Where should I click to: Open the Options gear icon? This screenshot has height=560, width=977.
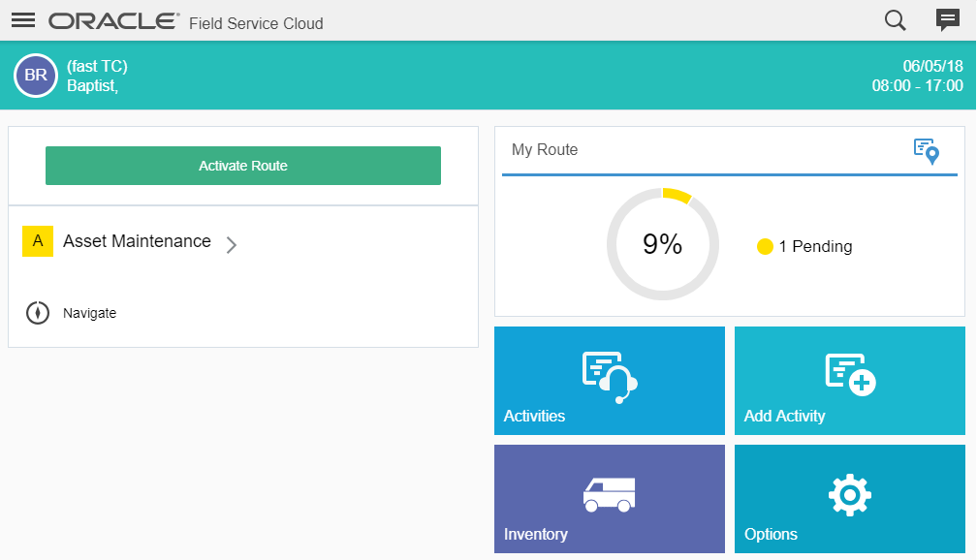pyautogui.click(x=849, y=495)
